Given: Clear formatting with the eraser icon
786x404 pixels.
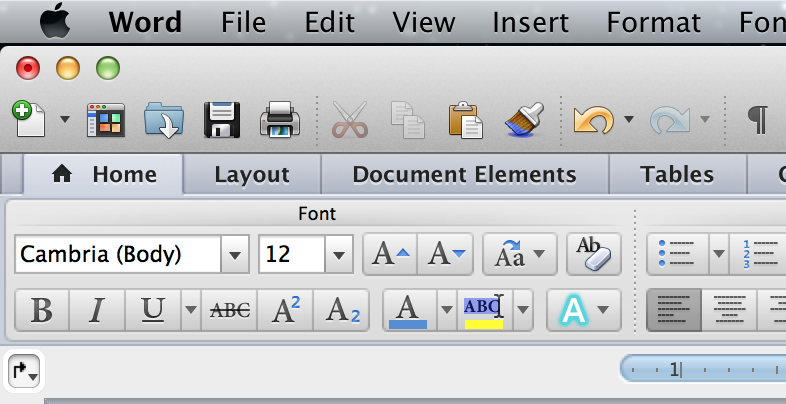Looking at the screenshot, I should [x=594, y=254].
